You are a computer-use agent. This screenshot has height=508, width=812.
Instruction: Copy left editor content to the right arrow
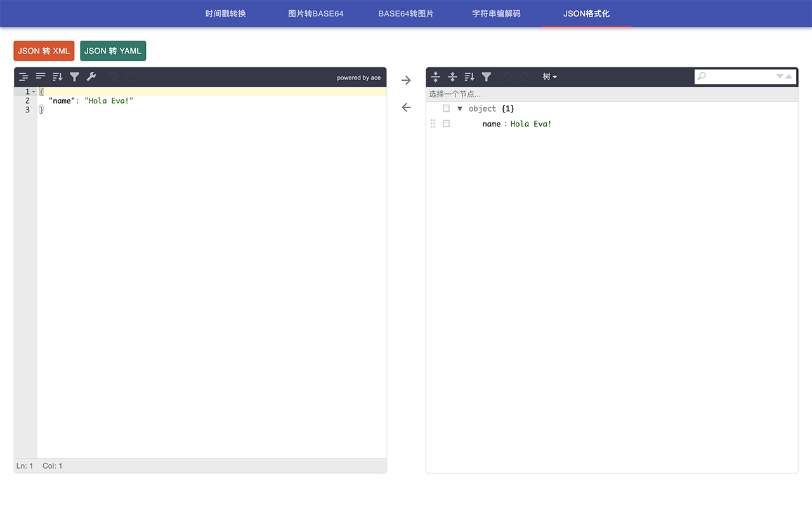[x=407, y=81]
